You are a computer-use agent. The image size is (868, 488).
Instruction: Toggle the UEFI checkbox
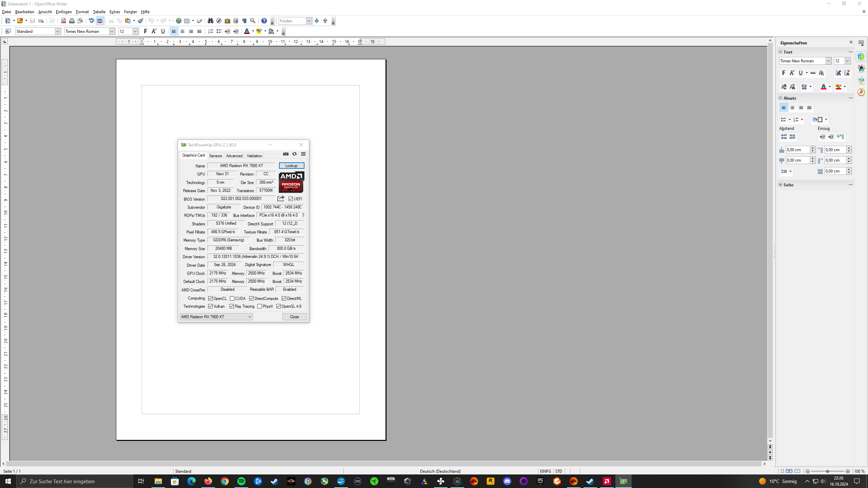click(291, 199)
